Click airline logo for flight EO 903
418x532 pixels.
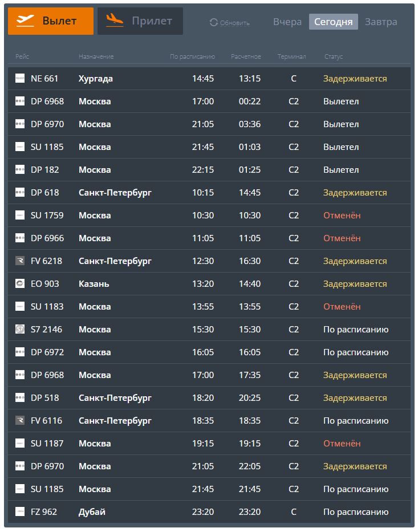pos(20,284)
